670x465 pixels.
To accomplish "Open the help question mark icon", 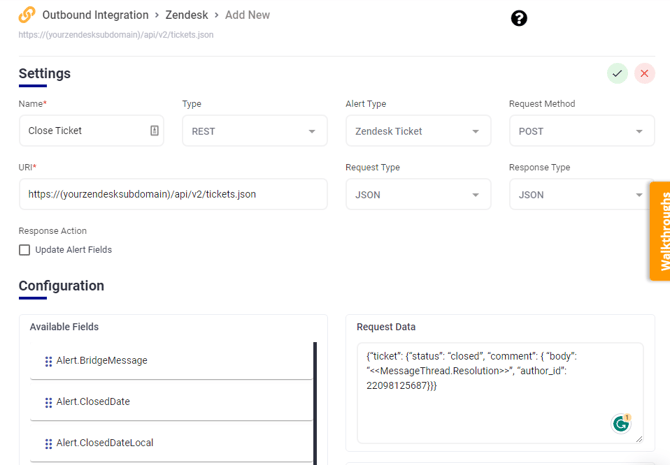I will pos(519,18).
